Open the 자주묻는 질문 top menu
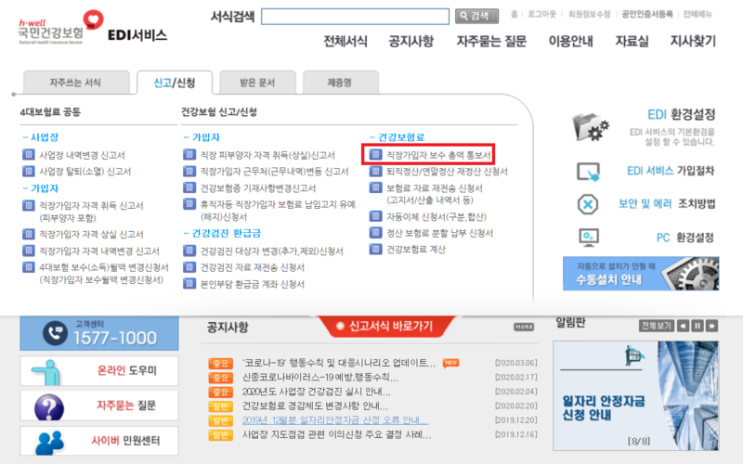743x464 pixels. point(491,41)
